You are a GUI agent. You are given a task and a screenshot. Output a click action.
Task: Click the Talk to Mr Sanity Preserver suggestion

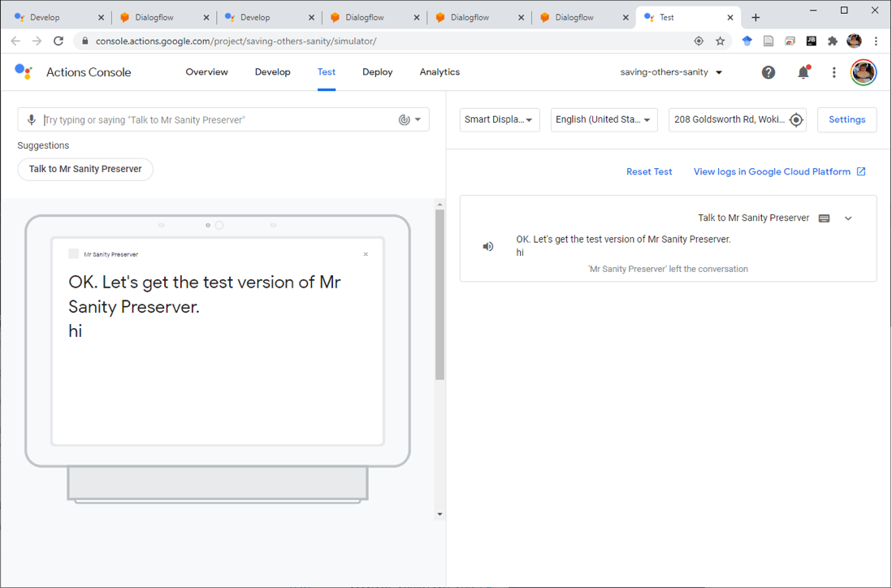click(85, 169)
